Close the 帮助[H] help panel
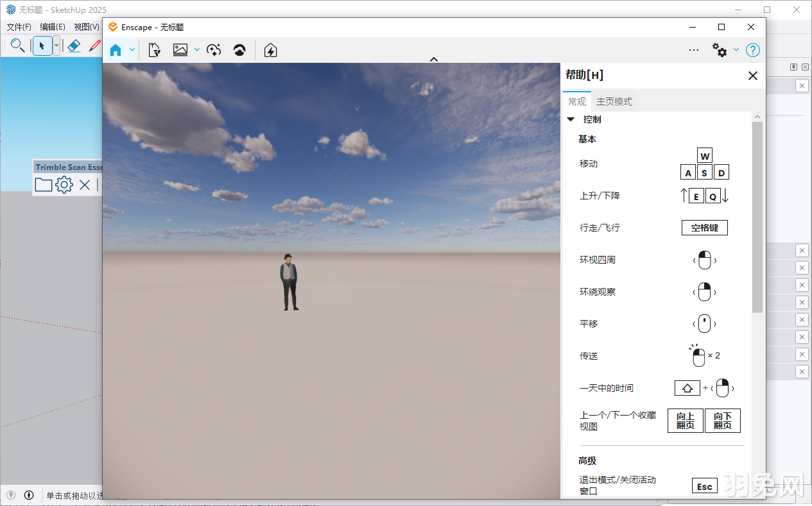Viewport: 812px width, 506px height. [x=753, y=76]
